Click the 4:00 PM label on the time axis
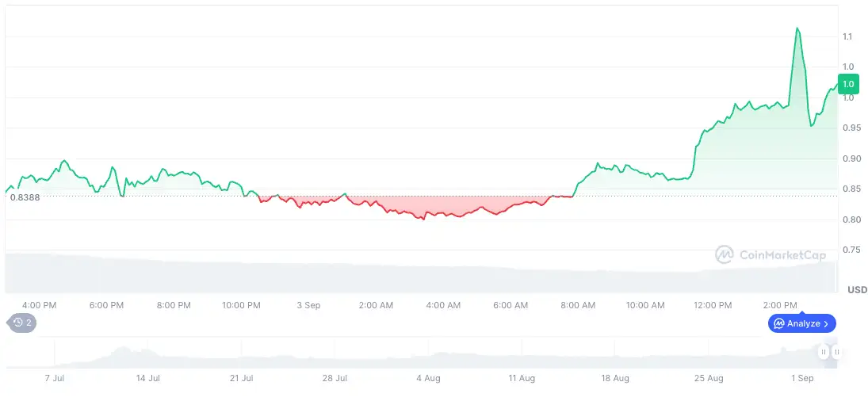The width and height of the screenshot is (868, 401). (x=39, y=305)
